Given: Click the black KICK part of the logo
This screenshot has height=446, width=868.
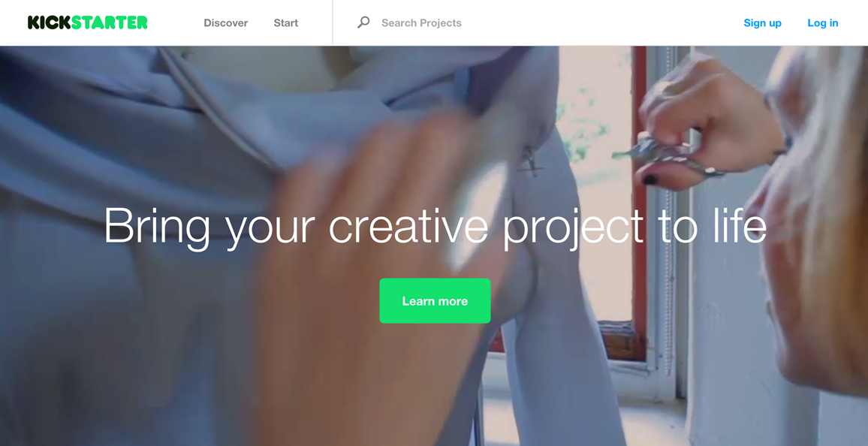Looking at the screenshot, I should 50,23.
